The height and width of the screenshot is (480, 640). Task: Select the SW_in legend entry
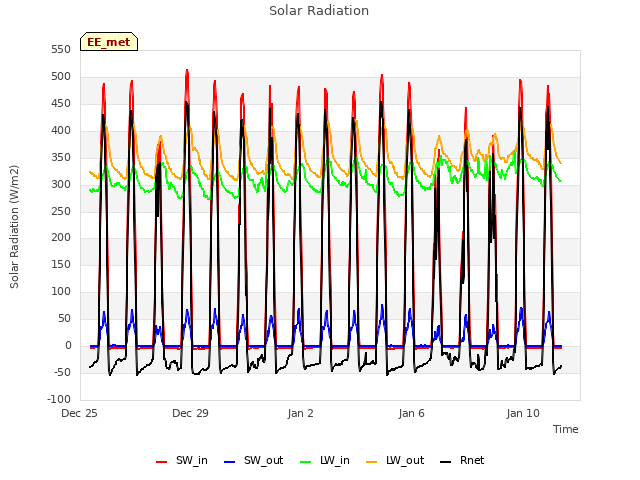182,460
